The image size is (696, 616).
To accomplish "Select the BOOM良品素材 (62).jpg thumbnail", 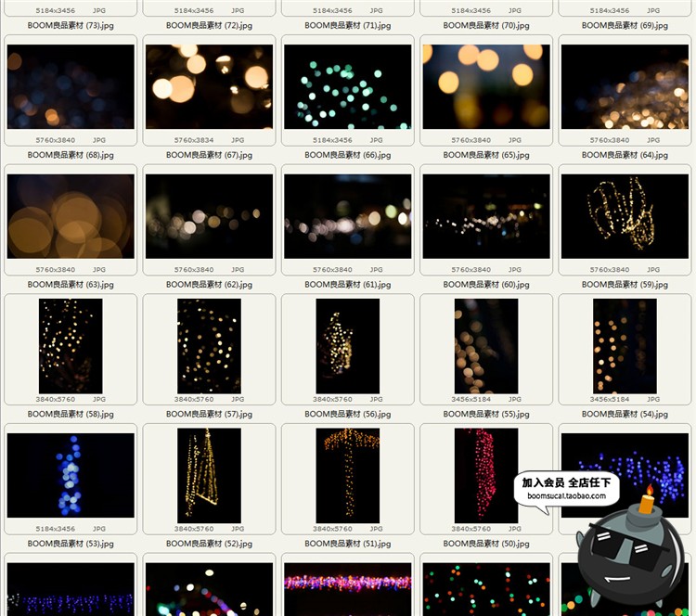I will click(209, 216).
